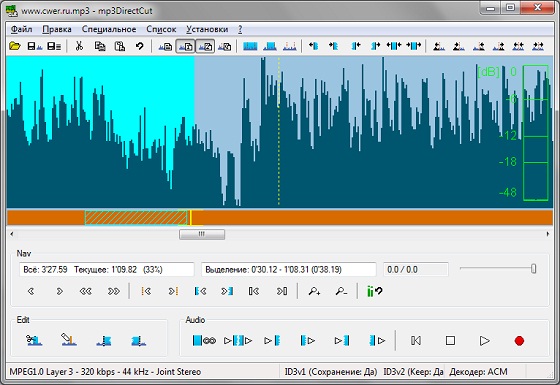
Task: Click the zoom out magnifier button
Action: 341,291
